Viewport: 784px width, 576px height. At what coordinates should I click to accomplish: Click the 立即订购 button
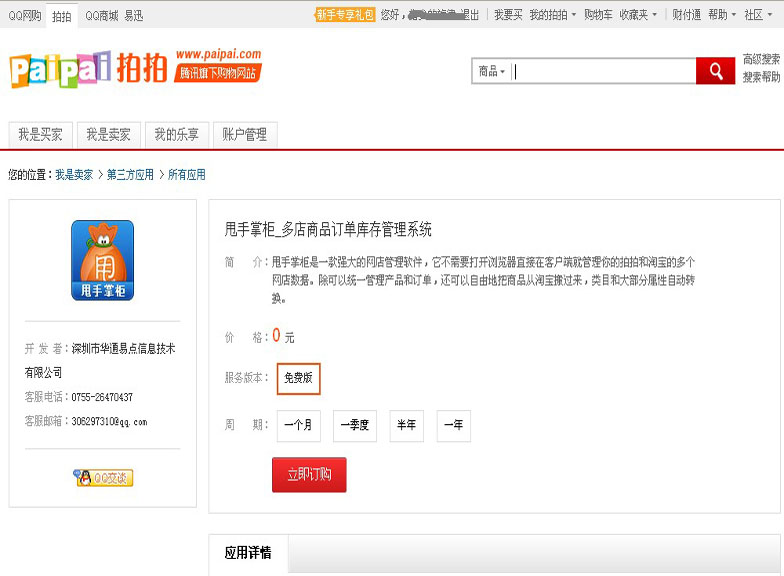pyautogui.click(x=309, y=474)
